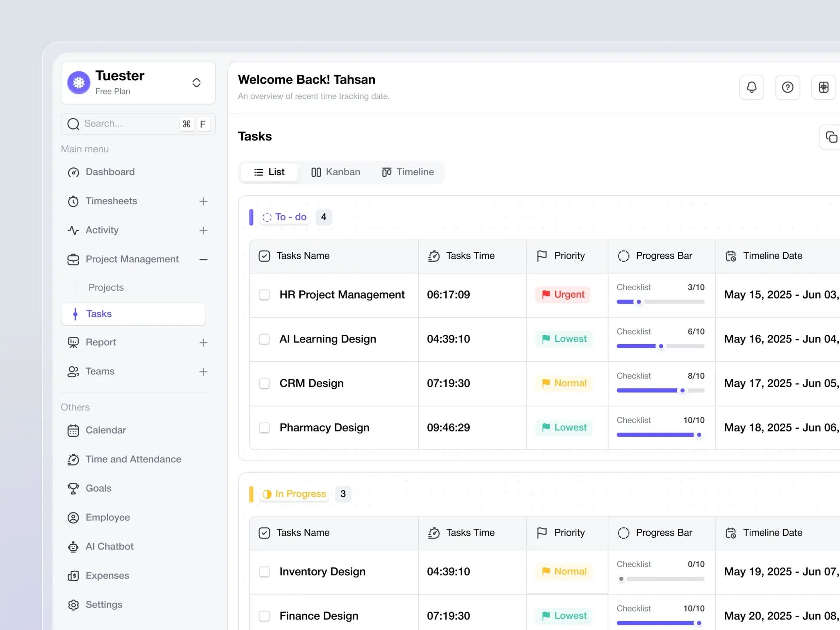Select Tasks in the sidebar
The width and height of the screenshot is (840, 630).
tap(133, 314)
